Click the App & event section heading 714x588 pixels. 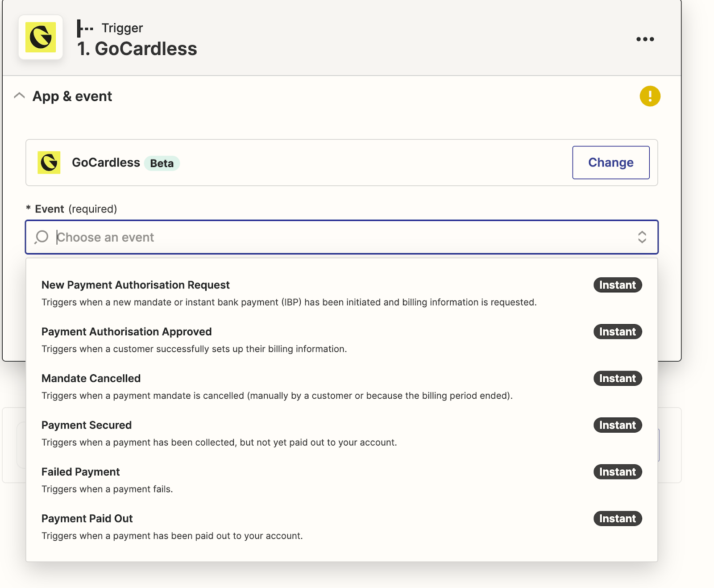tap(72, 96)
